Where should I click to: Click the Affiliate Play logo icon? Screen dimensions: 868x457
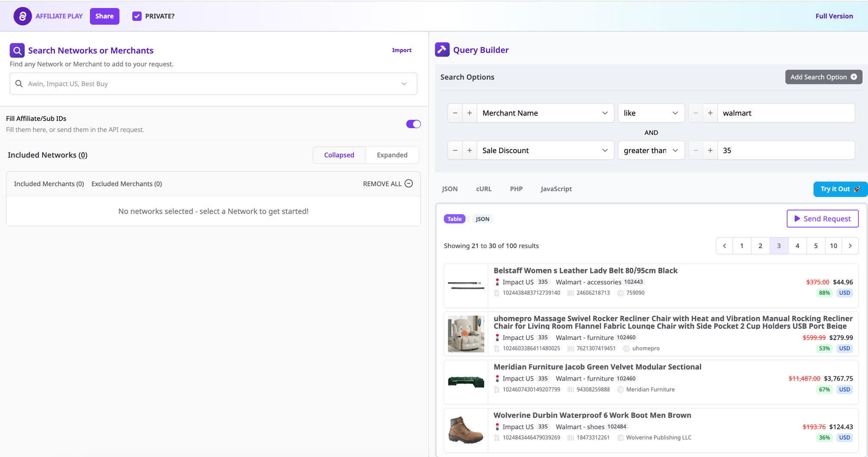[x=23, y=16]
